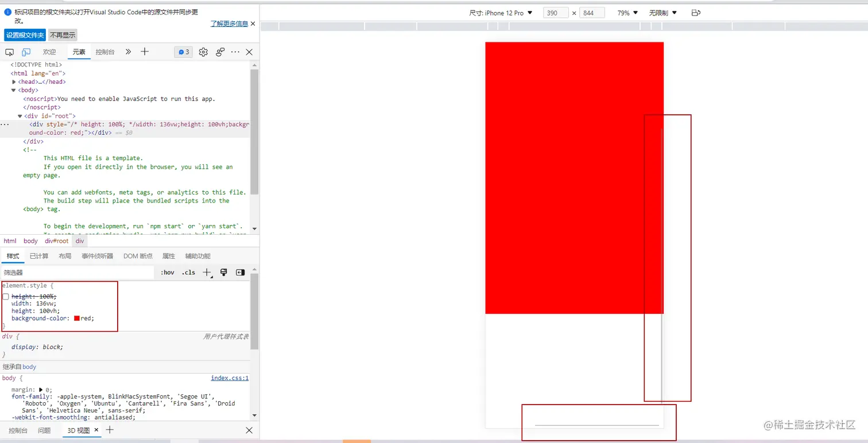Image resolution: width=868 pixels, height=443 pixels.
Task: Close the DevTools panel
Action: 249,52
